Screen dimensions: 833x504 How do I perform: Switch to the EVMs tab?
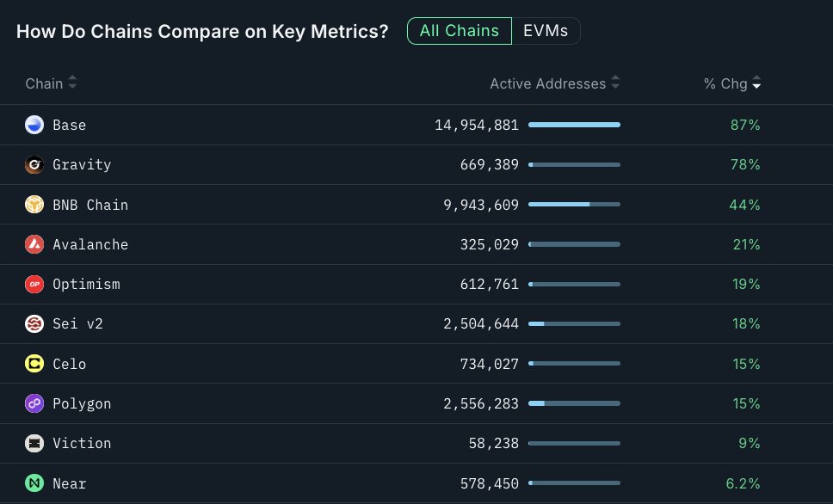(x=546, y=31)
